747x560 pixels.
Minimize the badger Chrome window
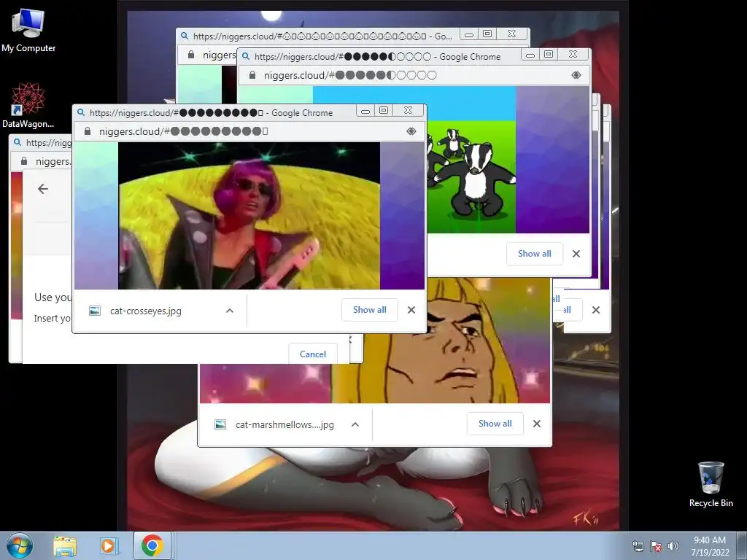[x=530, y=55]
